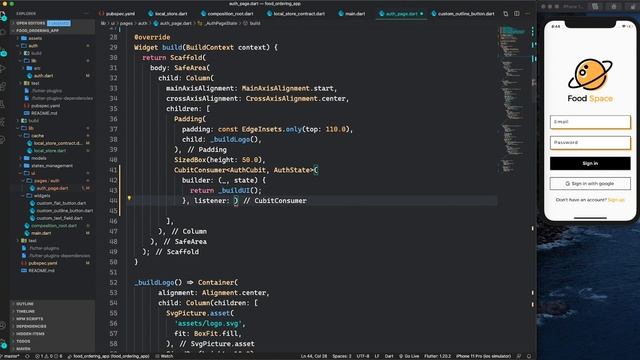The width and height of the screenshot is (640, 360).
Task: Focus the Email field in simulator
Action: pos(590,122)
